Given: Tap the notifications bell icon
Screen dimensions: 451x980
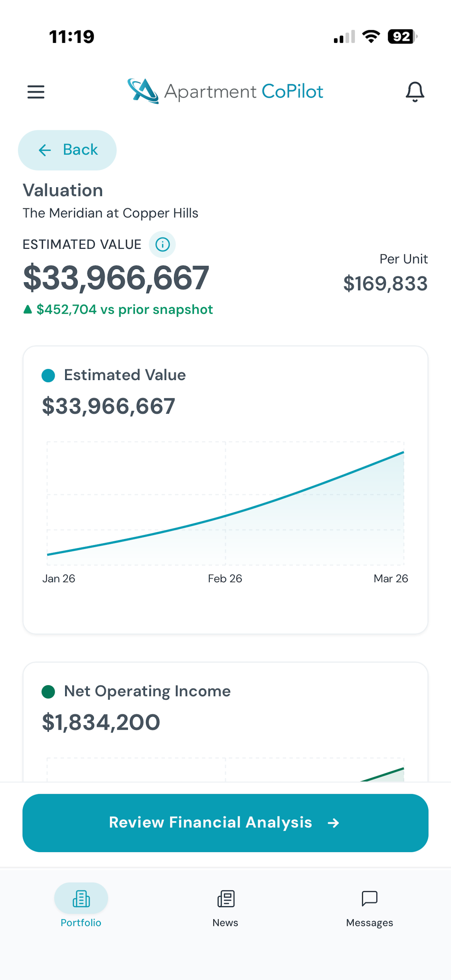Looking at the screenshot, I should coord(415,92).
